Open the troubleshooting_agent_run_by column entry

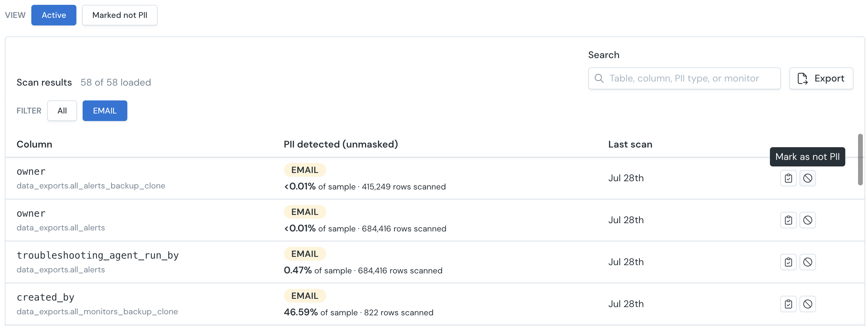(98, 255)
